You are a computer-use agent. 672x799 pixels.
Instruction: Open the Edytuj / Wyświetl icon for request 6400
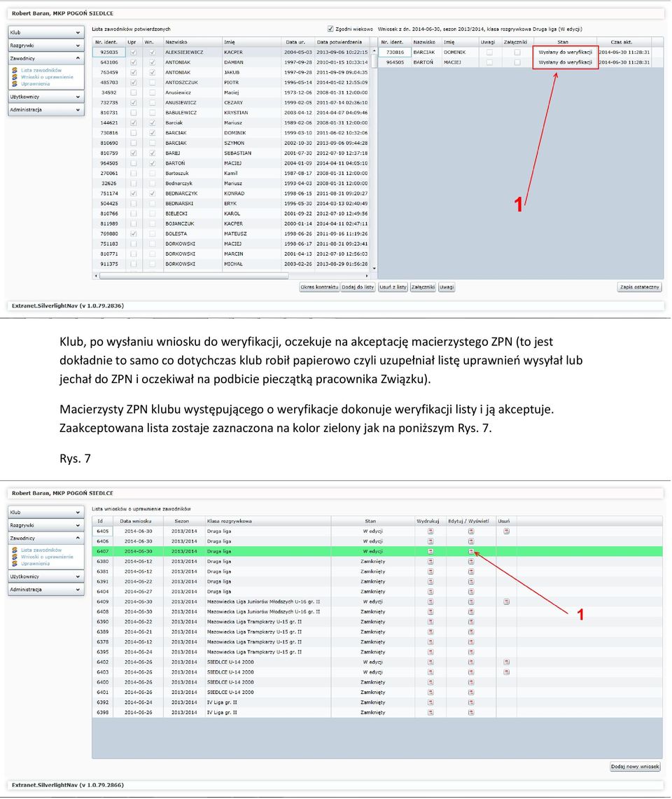point(471,682)
